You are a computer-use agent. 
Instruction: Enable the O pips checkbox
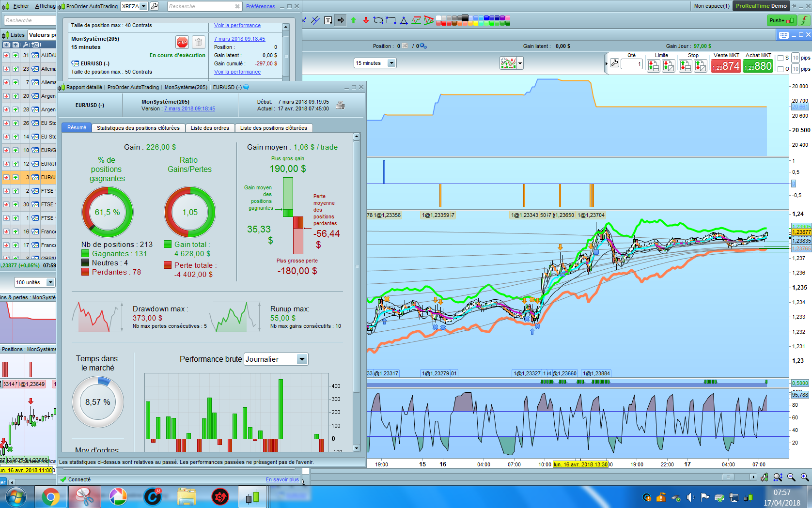780,69
